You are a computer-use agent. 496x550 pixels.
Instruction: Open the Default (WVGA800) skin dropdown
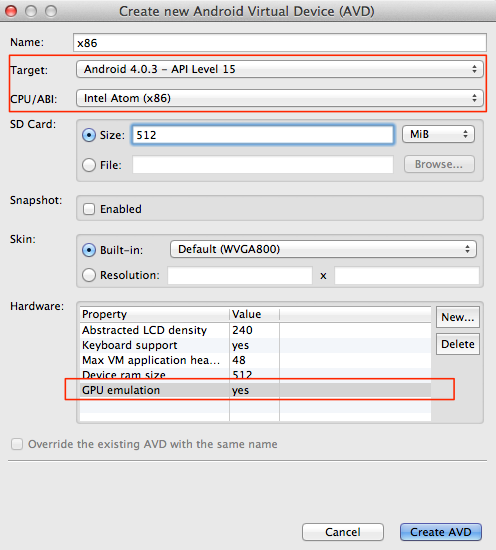(x=323, y=249)
